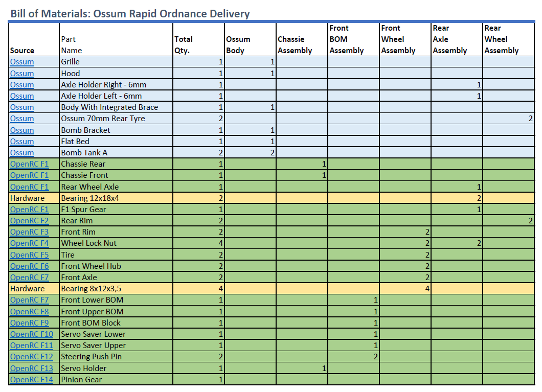Select the Front BOM Assembly column header
The height and width of the screenshot is (392, 542).
coord(353,39)
